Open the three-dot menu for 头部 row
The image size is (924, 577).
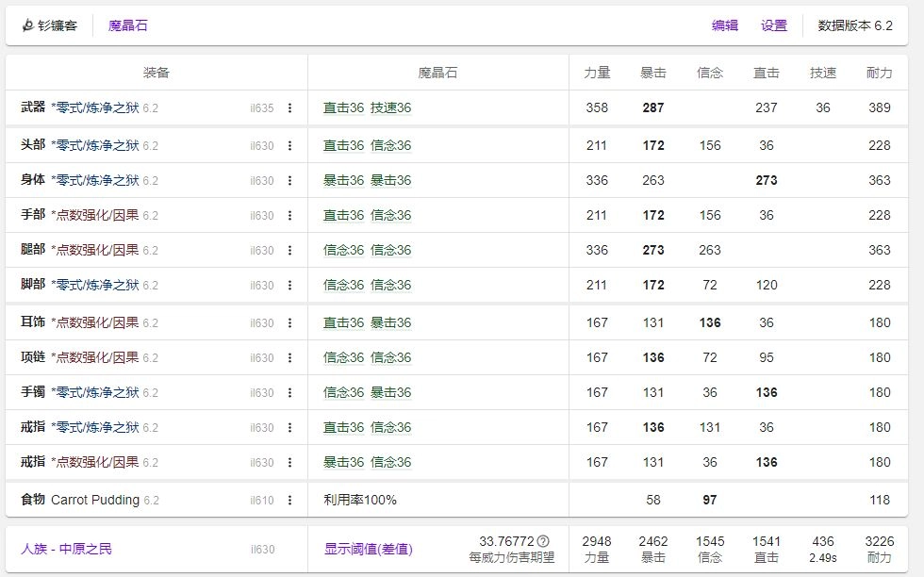289,146
